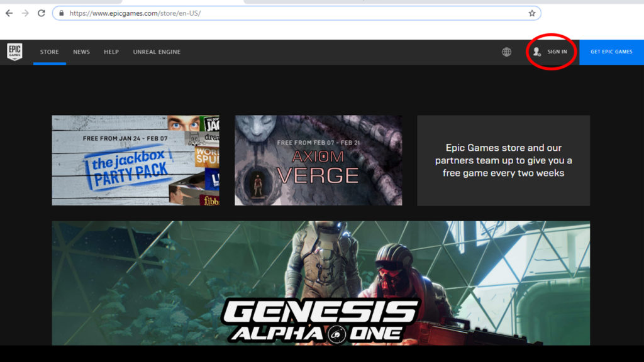Image resolution: width=644 pixels, height=362 pixels.
Task: Click the red-helmeted soldier in the banner
Action: pos(395,277)
